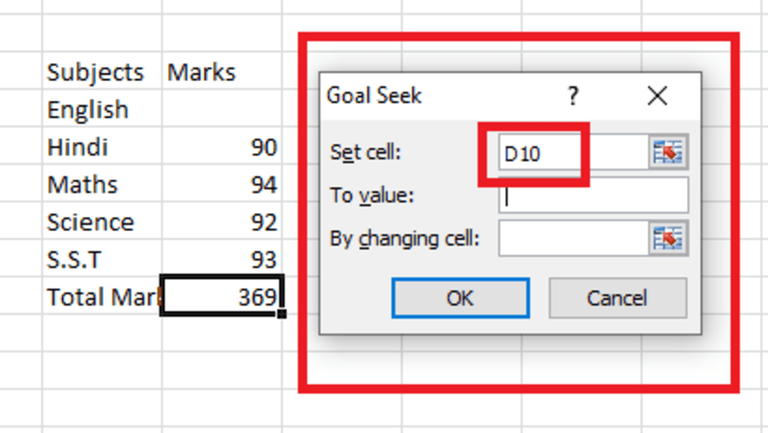Select the Maths marks cell with 94
The width and height of the screenshot is (768, 433).
tap(221, 185)
